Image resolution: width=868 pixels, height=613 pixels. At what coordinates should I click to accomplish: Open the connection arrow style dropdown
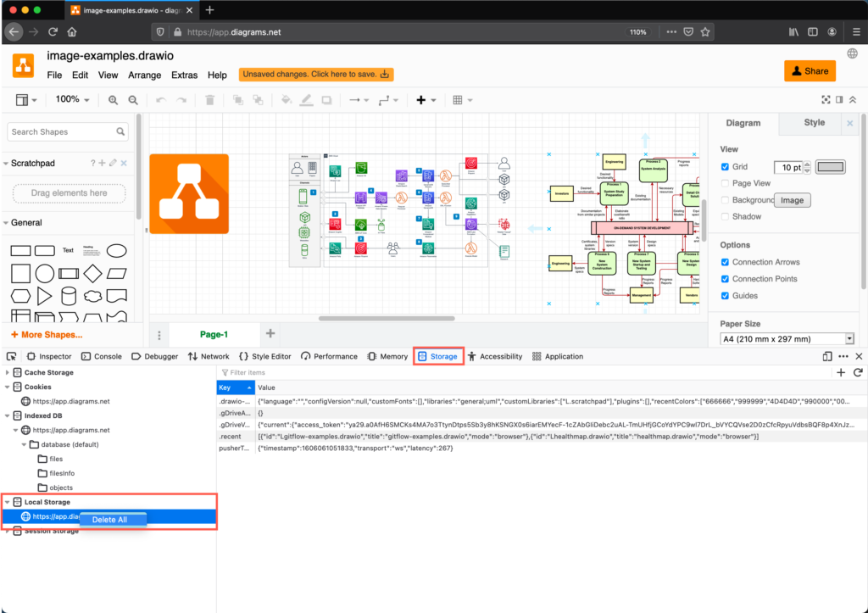[x=359, y=100]
